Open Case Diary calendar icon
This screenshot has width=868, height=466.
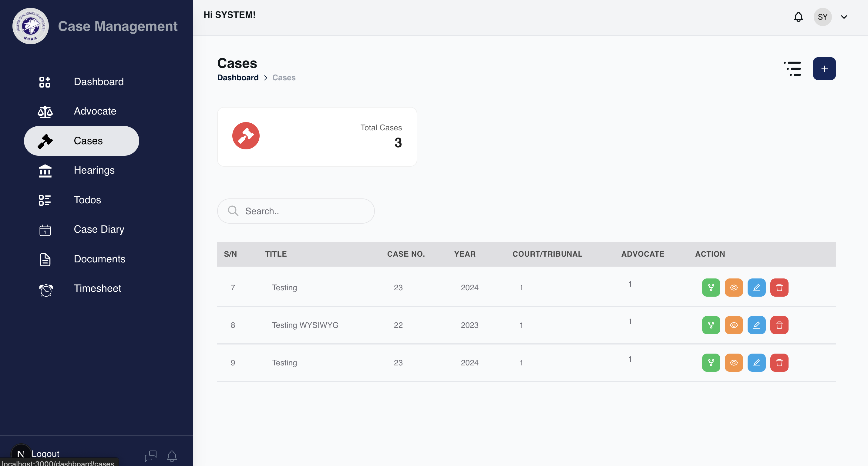click(45, 230)
